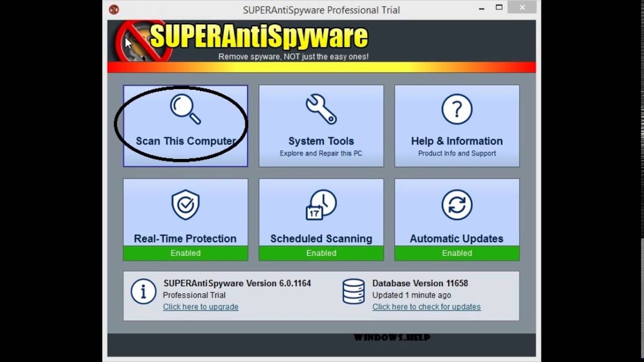Viewport: 644px width, 362px height.
Task: Open the Help & Information label
Action: click(x=457, y=141)
